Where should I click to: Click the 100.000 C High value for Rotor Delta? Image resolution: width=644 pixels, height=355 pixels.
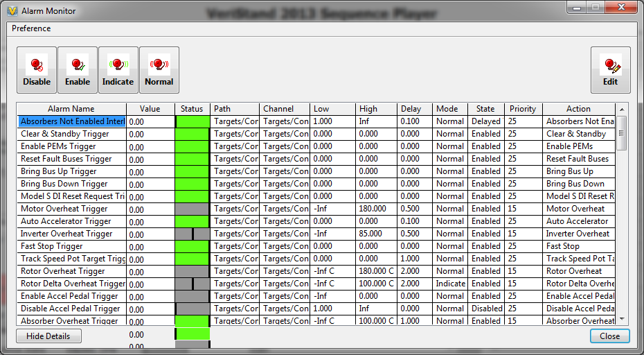point(376,284)
